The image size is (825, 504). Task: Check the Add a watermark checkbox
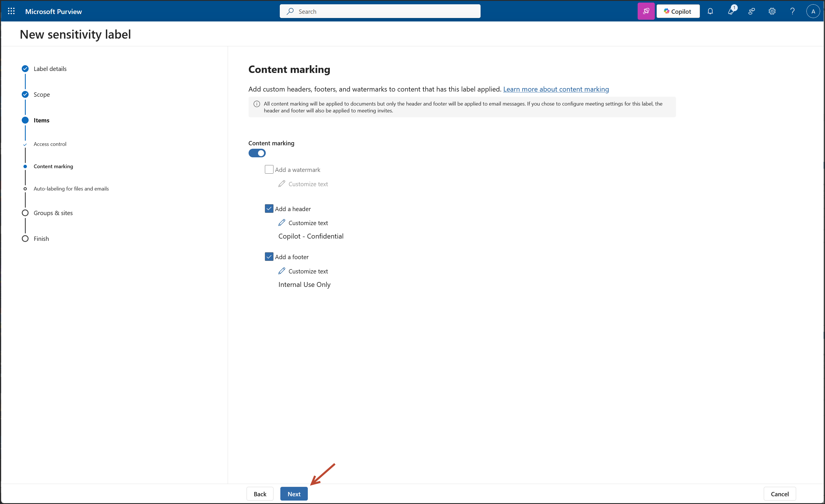point(269,169)
